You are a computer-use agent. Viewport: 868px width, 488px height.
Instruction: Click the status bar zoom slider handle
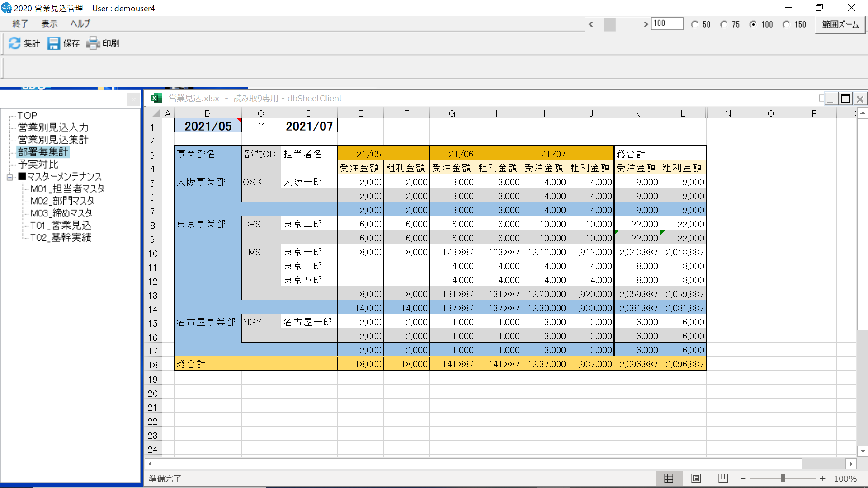tap(783, 478)
